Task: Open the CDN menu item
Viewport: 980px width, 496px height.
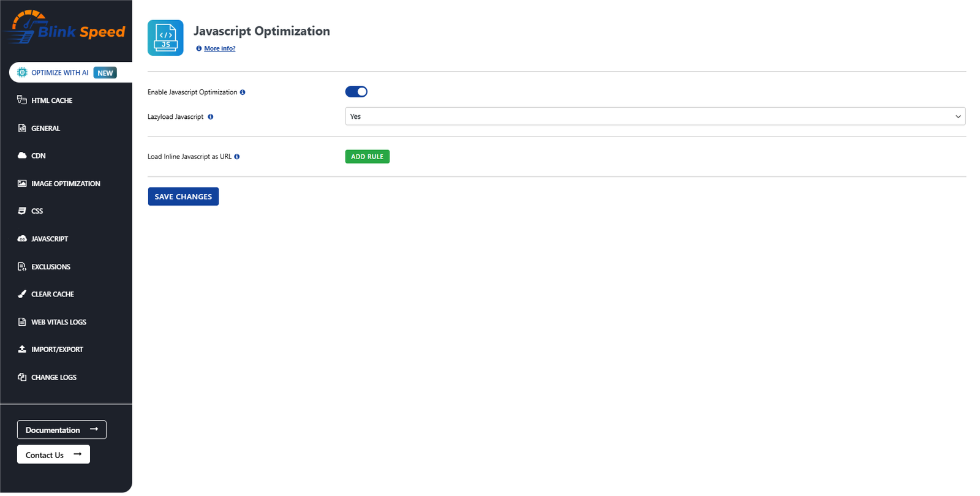Action: 39,156
